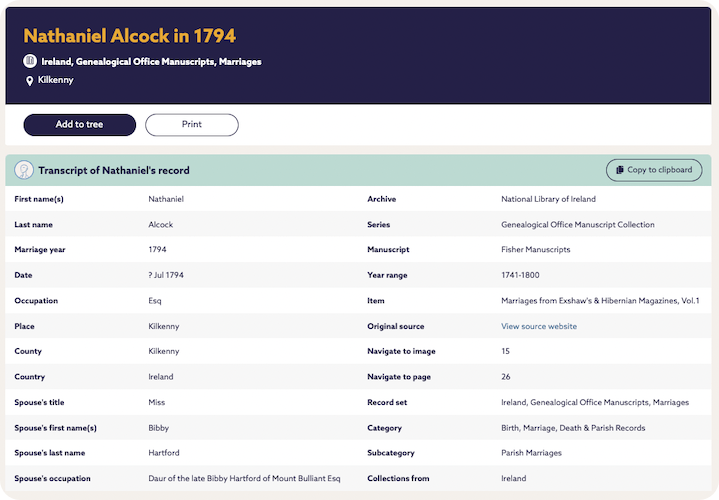
Task: Select the spouse's occupation description text
Action: point(244,479)
